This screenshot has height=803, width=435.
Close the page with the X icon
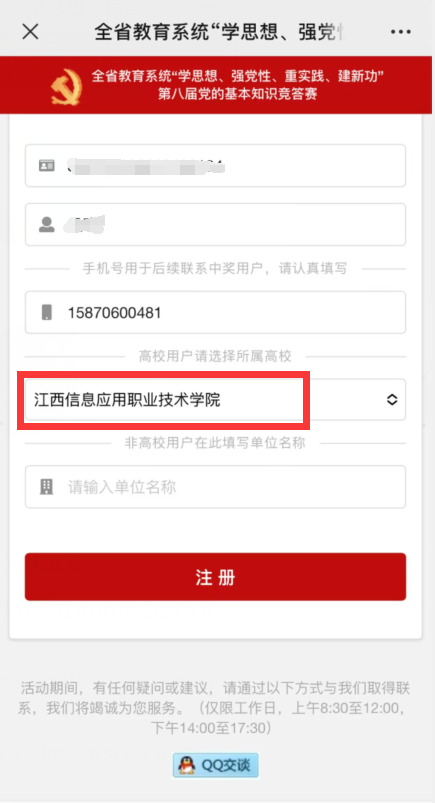tap(30, 32)
